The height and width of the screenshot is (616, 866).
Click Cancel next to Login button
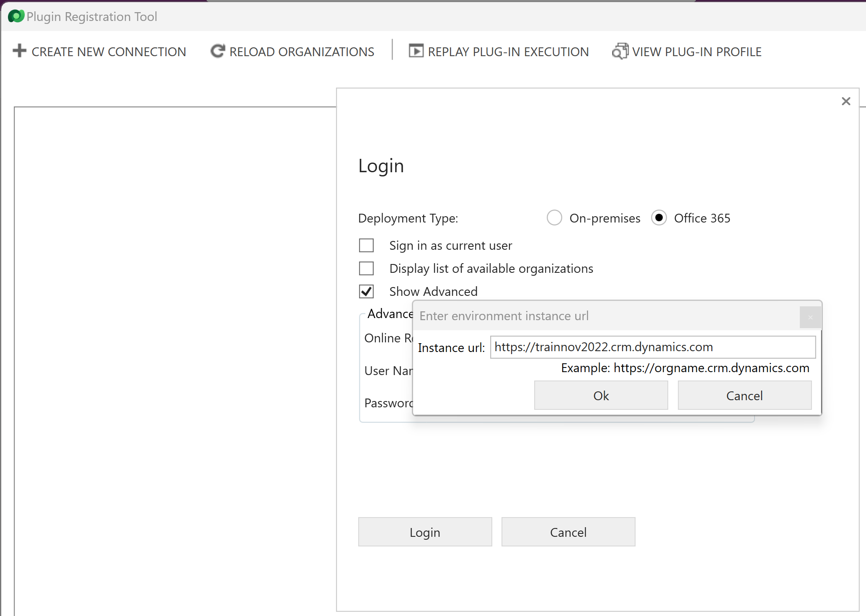[x=568, y=532]
